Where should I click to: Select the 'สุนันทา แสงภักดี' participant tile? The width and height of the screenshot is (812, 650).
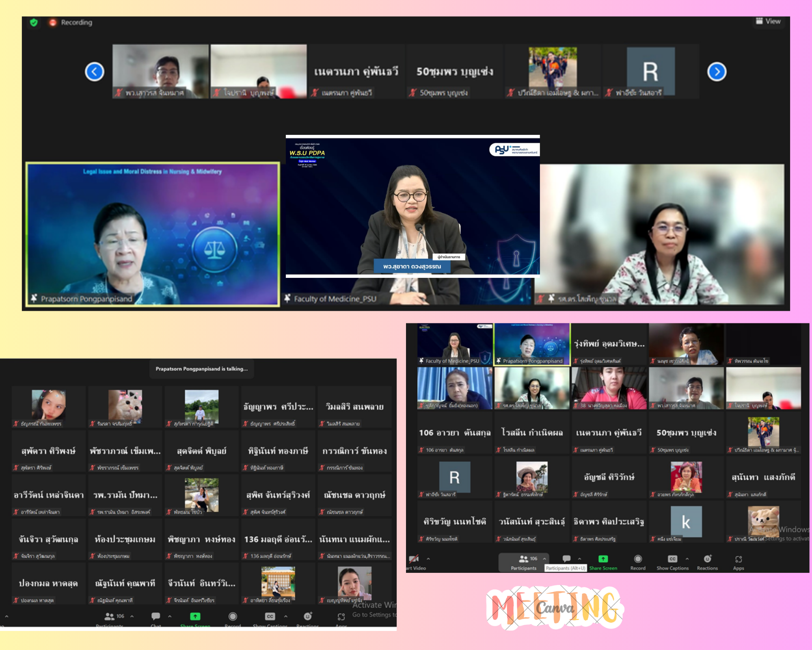pyautogui.click(x=763, y=477)
